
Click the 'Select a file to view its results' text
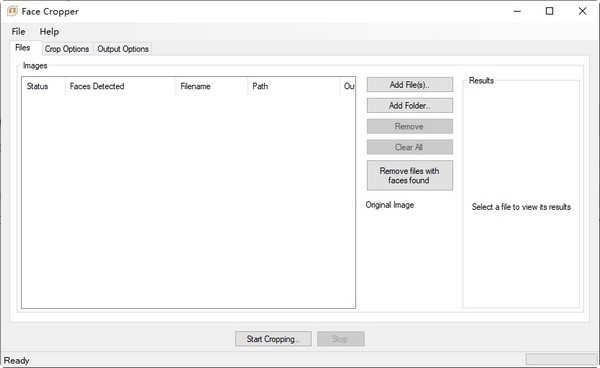tap(521, 207)
